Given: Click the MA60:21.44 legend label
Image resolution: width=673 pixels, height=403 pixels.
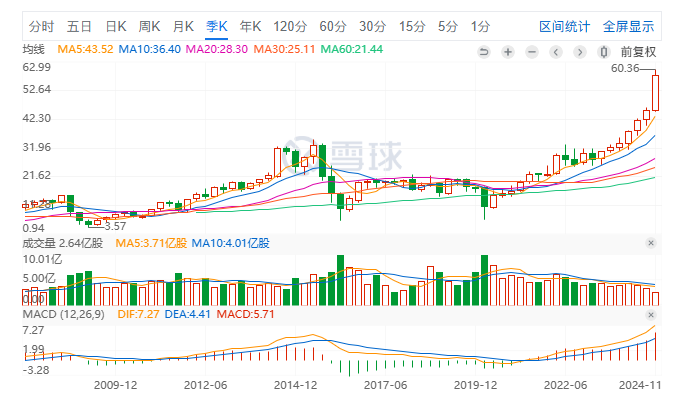Looking at the screenshot, I should pos(352,49).
